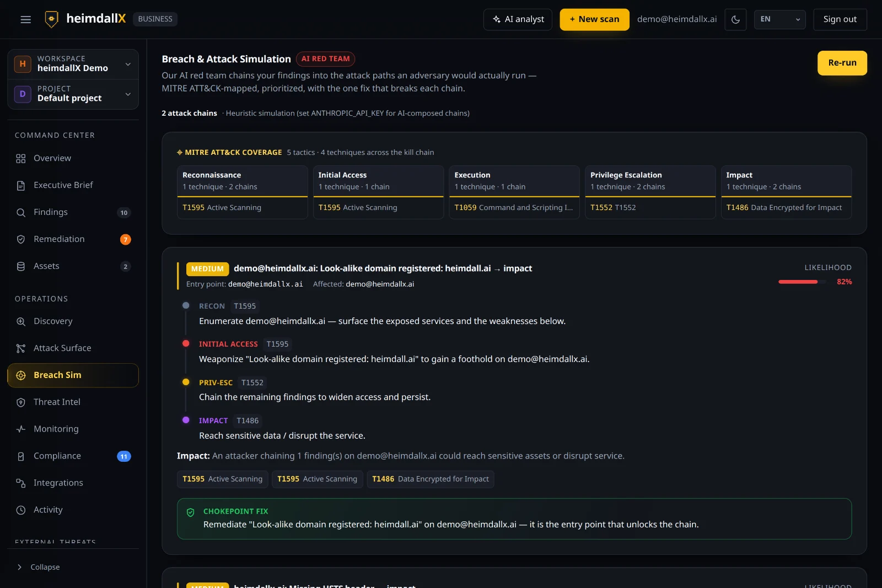The height and width of the screenshot is (588, 882).
Task: Click the Remediation badge showing 7
Action: click(126, 240)
